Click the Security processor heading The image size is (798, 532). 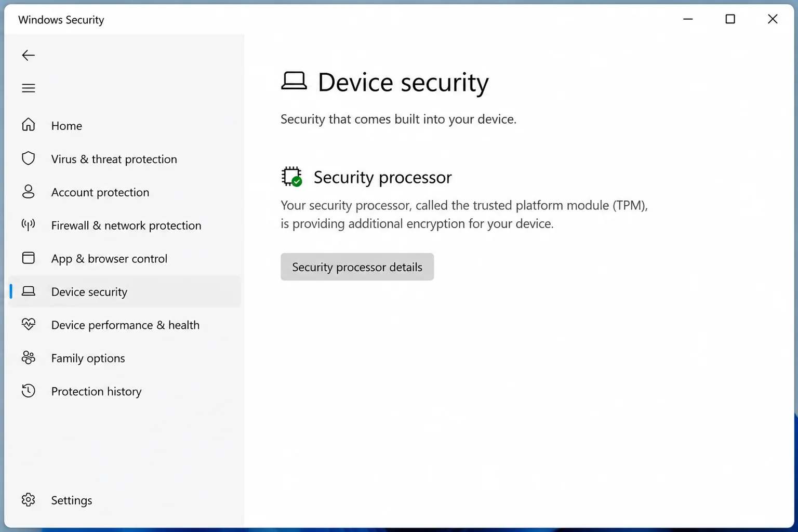(383, 177)
